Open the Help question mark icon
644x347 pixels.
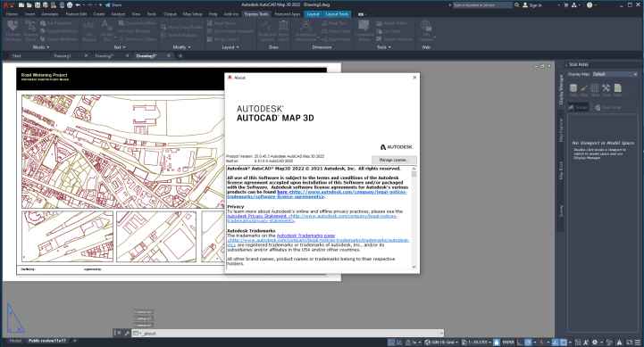click(590, 5)
